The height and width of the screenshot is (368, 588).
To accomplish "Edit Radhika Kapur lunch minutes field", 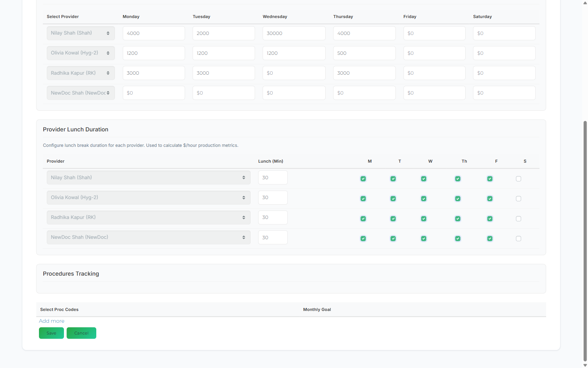I will pos(273,217).
